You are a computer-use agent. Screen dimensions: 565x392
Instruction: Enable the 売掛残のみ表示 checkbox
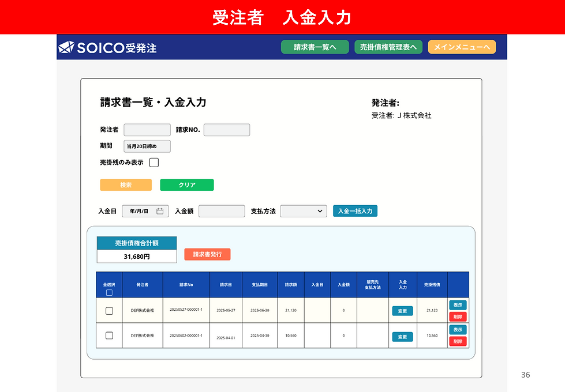(154, 162)
